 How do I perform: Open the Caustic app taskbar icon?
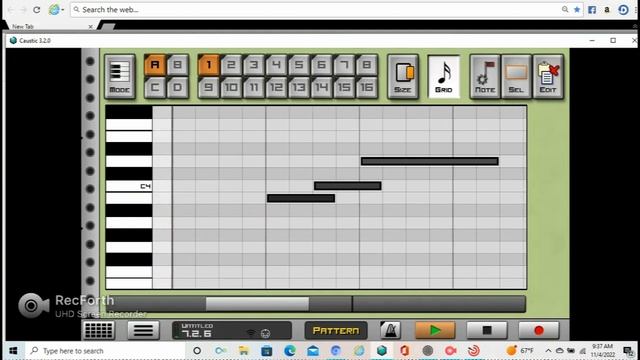point(382,351)
